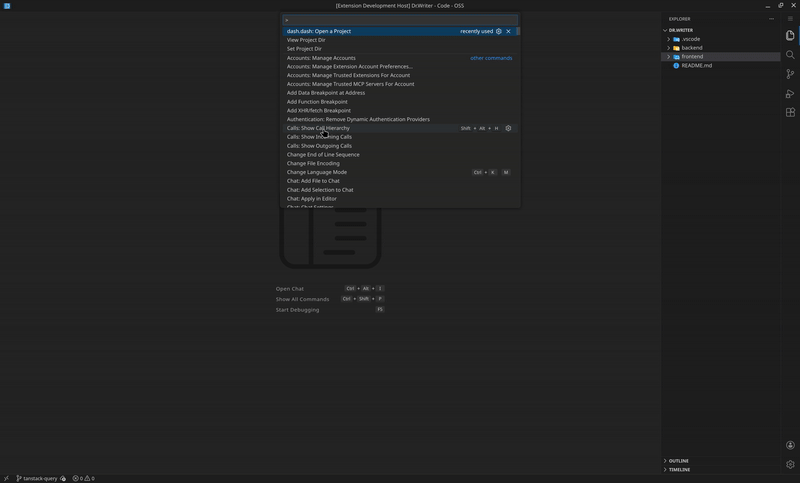The image size is (800, 483).
Task: Click the README.md file icon
Action: point(676,66)
